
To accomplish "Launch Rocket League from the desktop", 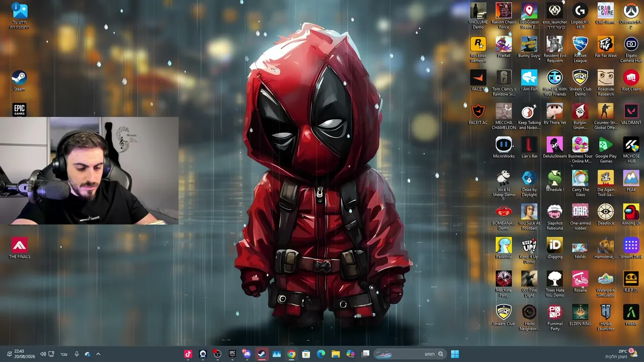I will point(580,49).
